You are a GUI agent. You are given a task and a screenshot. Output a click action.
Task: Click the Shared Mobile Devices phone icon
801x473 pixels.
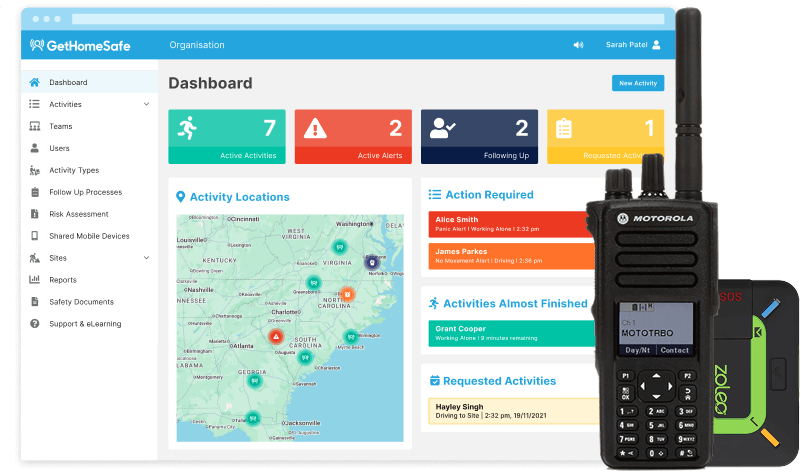pos(35,236)
